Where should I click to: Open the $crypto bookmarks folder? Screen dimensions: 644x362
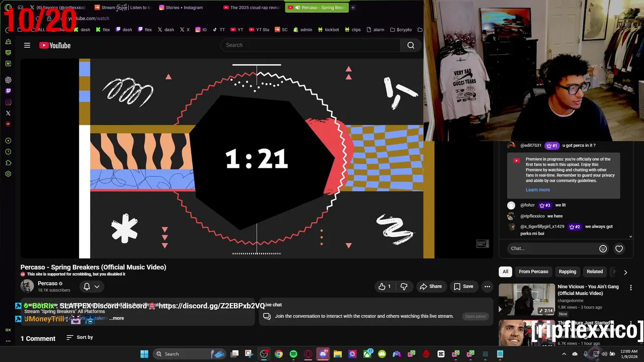[400, 30]
